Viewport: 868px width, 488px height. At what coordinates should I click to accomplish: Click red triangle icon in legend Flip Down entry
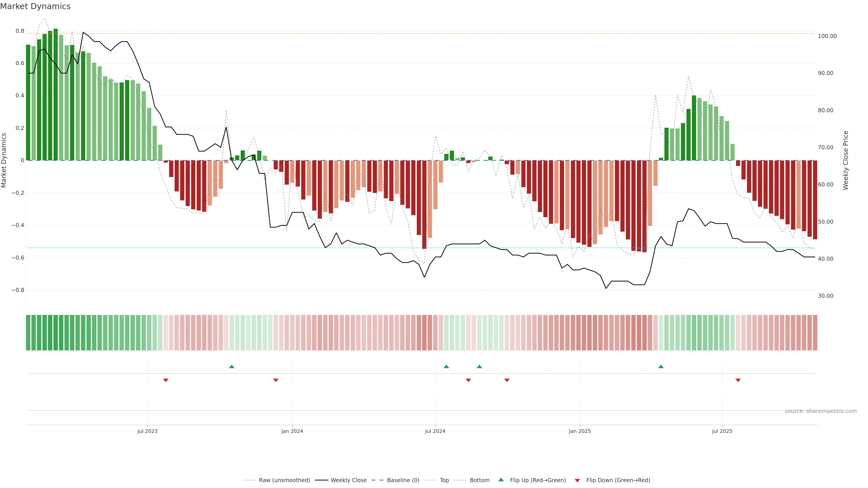(x=577, y=480)
